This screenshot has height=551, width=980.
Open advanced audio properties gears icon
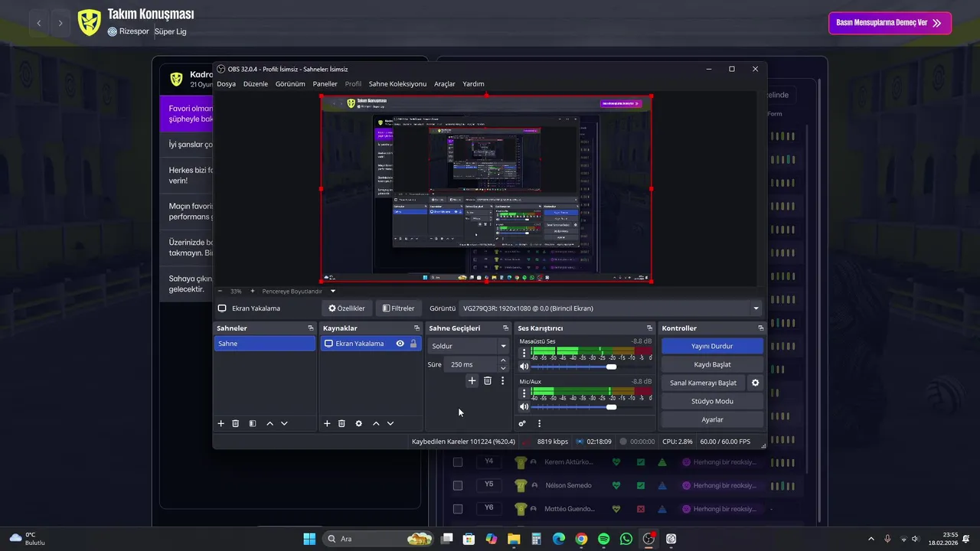[x=522, y=423]
